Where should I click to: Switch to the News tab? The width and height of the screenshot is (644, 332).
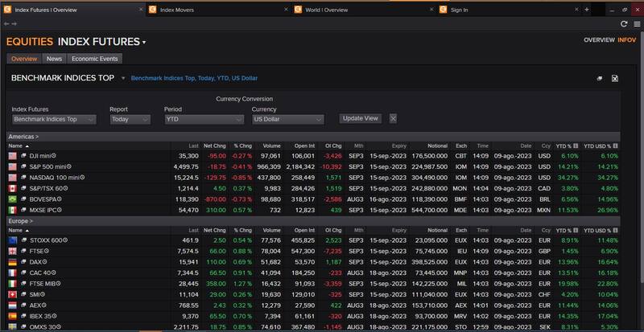(x=54, y=59)
